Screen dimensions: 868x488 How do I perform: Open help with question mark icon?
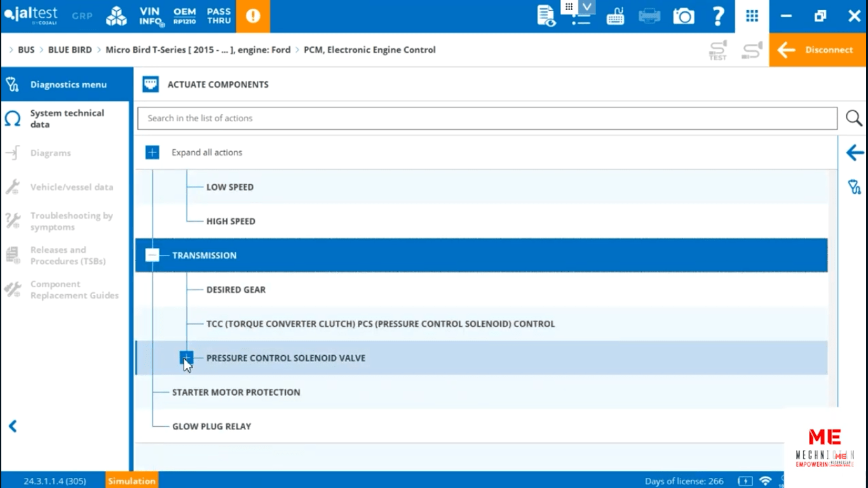[718, 17]
